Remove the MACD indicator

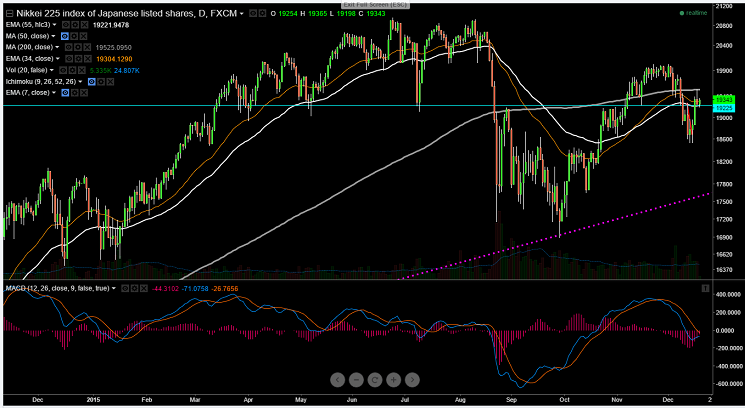coord(144,288)
